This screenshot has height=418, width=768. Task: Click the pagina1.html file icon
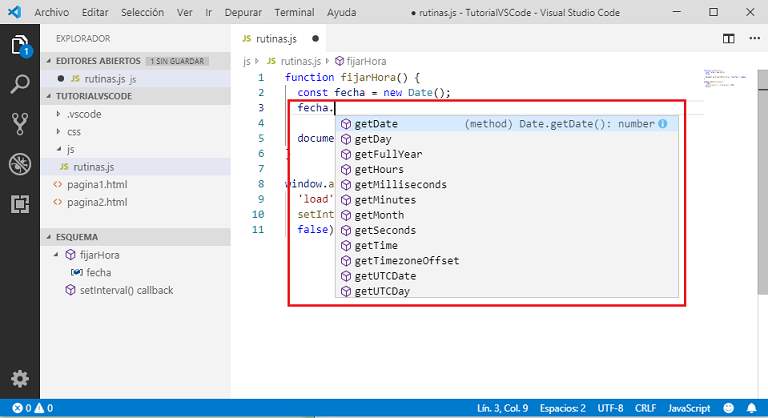[57, 185]
